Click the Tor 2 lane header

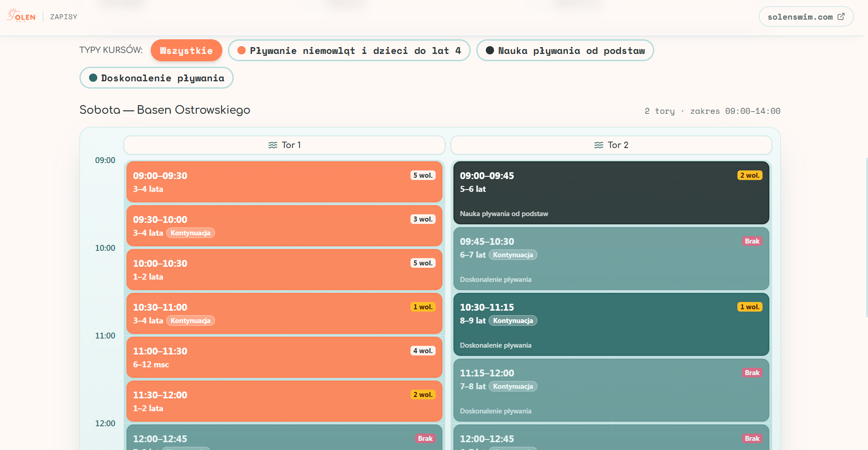(611, 145)
